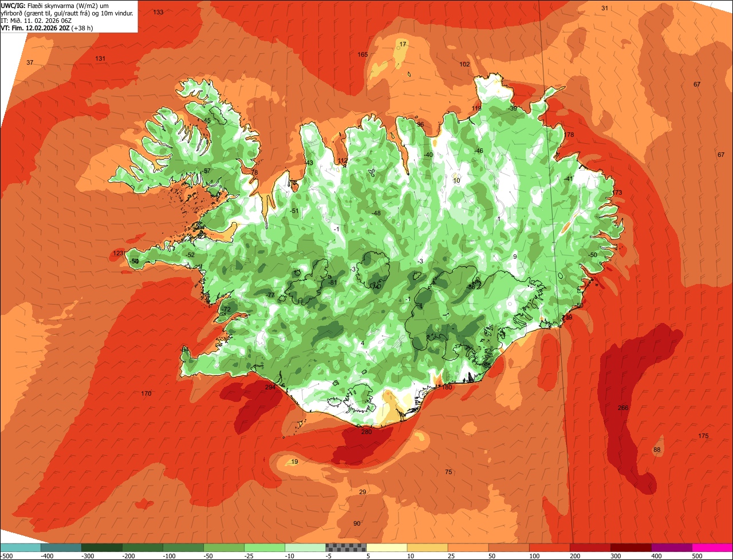Click the pale green swatch between -10 and -5

[305, 548]
